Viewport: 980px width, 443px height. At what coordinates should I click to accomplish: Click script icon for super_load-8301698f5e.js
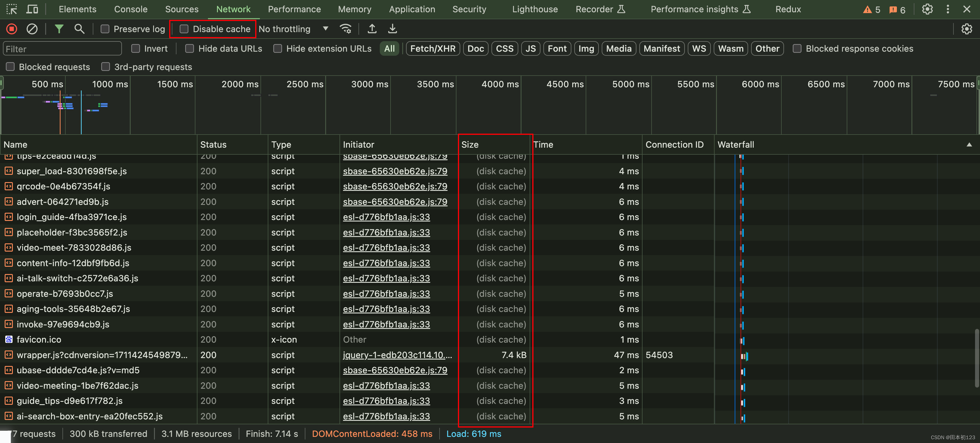point(9,171)
